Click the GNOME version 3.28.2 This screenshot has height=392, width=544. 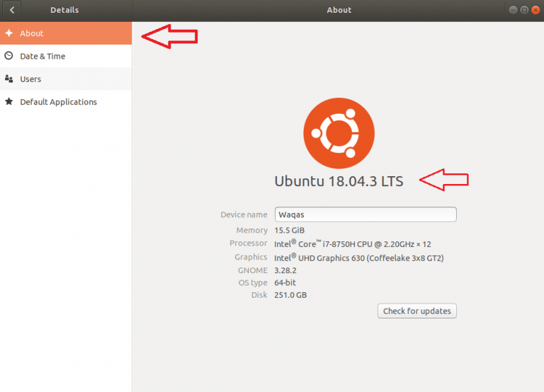[x=285, y=270]
